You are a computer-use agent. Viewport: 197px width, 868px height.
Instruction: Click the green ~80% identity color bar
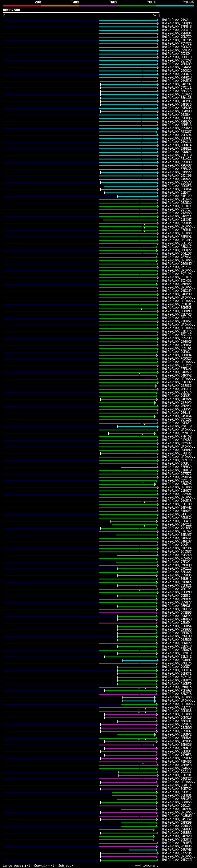point(137,6)
